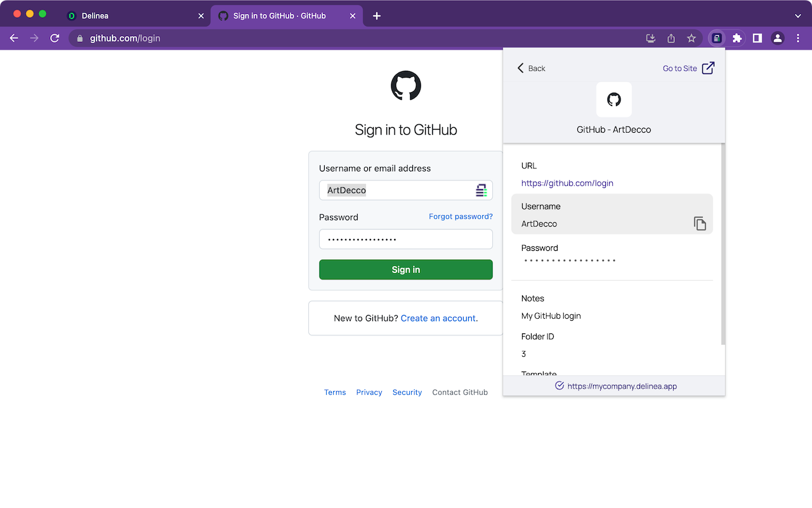Reload the current page
This screenshot has height=508, width=812.
[55, 38]
